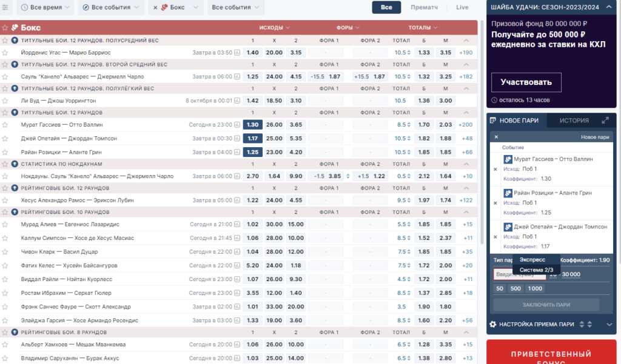Collapse the РЕЙТИНГОВЫЕ БОИ. 10 РАУНДОВ section
The height and width of the screenshot is (364, 621).
[x=466, y=212]
